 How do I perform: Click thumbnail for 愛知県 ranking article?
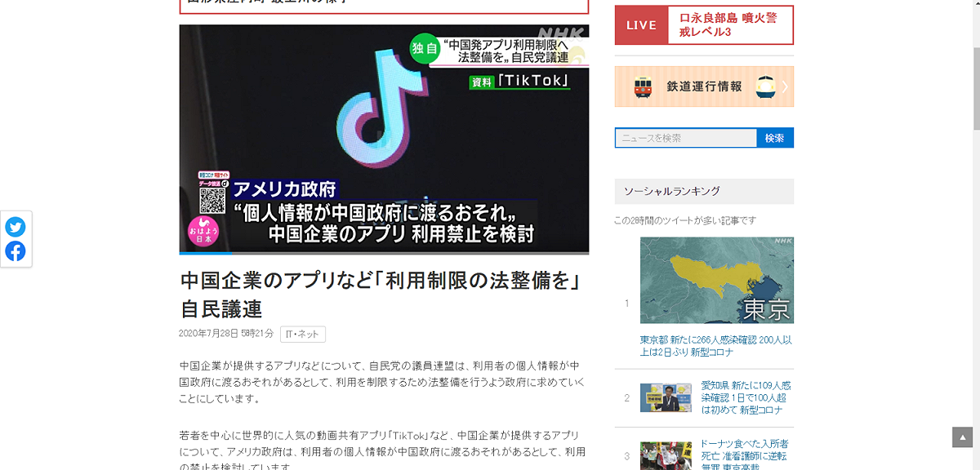pyautogui.click(x=666, y=397)
